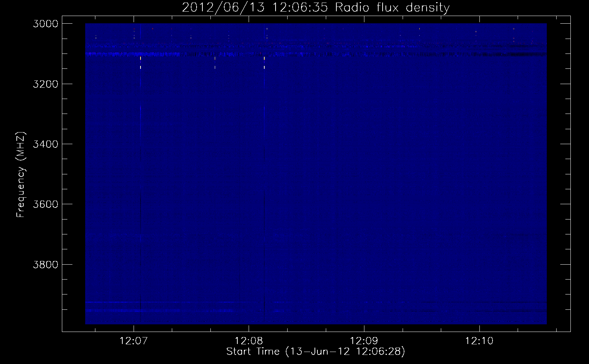The image size is (589, 364).
Task: Click the plot title '2012/06/13 12:06:35 Radio flux density'
Action: click(x=316, y=7)
